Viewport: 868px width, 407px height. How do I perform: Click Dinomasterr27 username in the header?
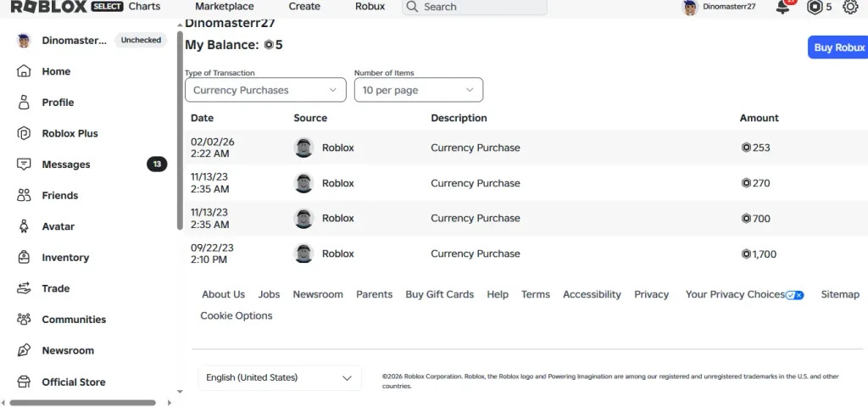729,7
